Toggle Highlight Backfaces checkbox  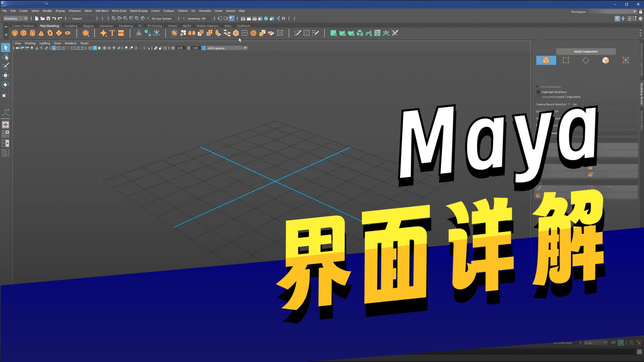pyautogui.click(x=538, y=92)
